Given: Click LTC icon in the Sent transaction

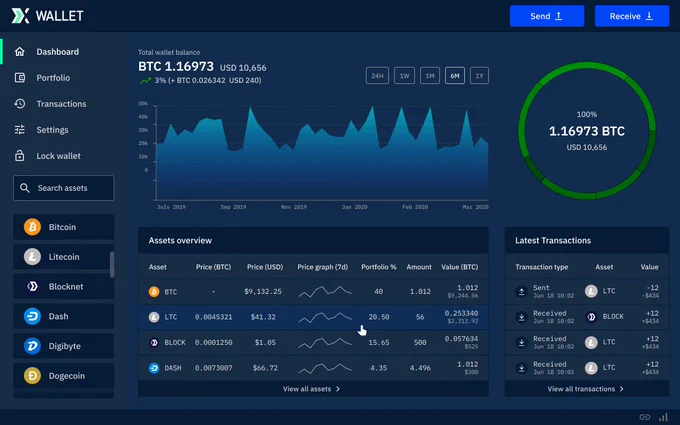Looking at the screenshot, I should [x=591, y=291].
